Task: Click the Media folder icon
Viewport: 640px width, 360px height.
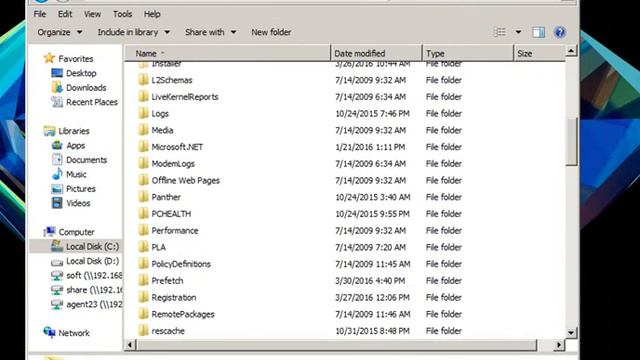Action: pyautogui.click(x=143, y=130)
